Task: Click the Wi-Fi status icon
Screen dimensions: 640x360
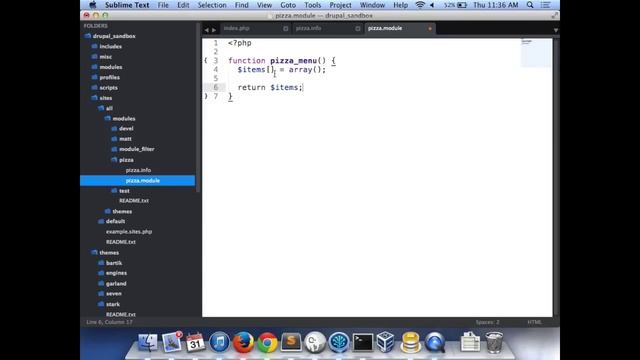Action: coord(420,5)
